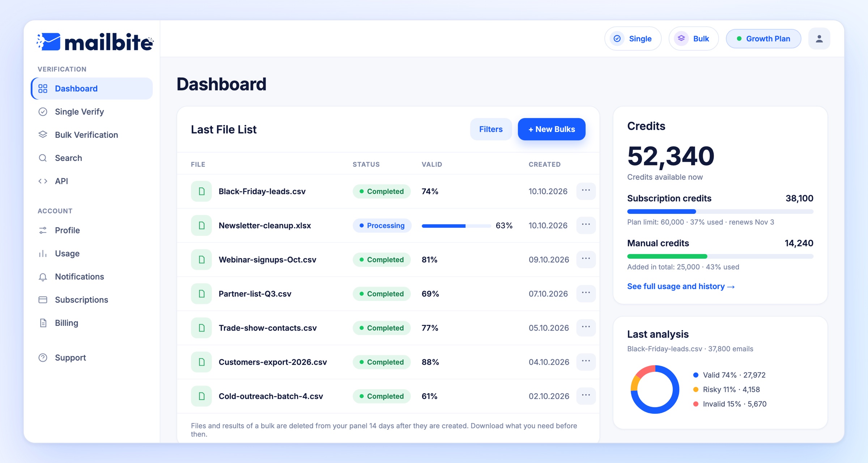
Task: Click the Customers-export-2026.csv file icon
Action: pos(201,362)
